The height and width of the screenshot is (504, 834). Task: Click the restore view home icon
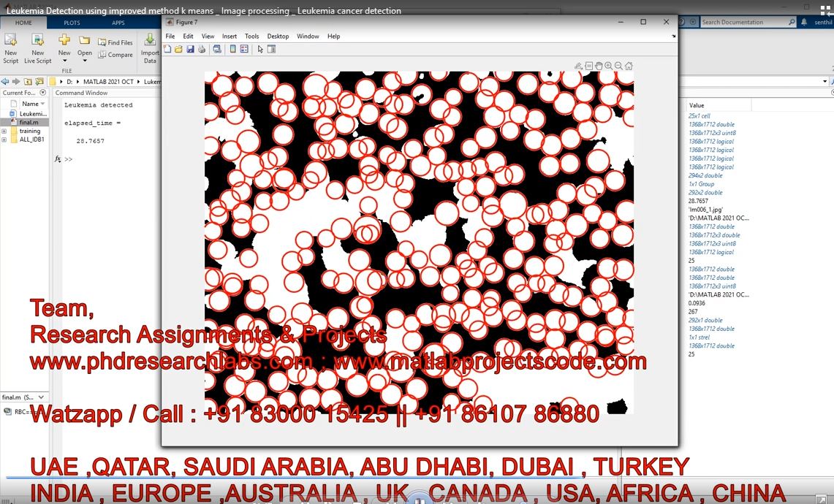pyautogui.click(x=629, y=66)
